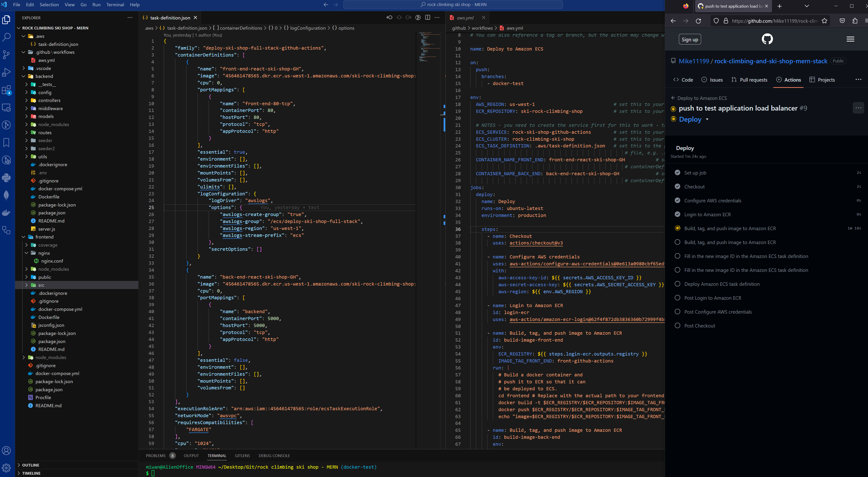Screen dimensions: 868x477
Task: Open the Terminal menu
Action: tap(115, 5)
